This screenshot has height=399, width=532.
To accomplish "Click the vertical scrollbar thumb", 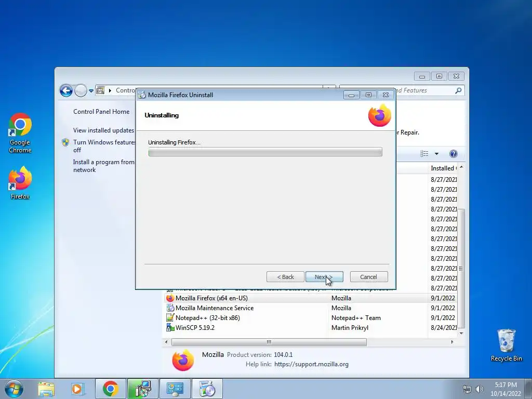I will [461, 269].
